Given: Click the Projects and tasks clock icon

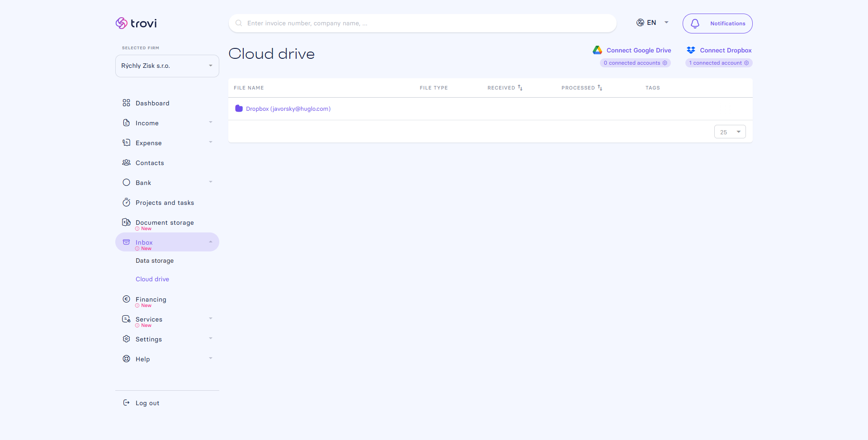Looking at the screenshot, I should (x=127, y=203).
